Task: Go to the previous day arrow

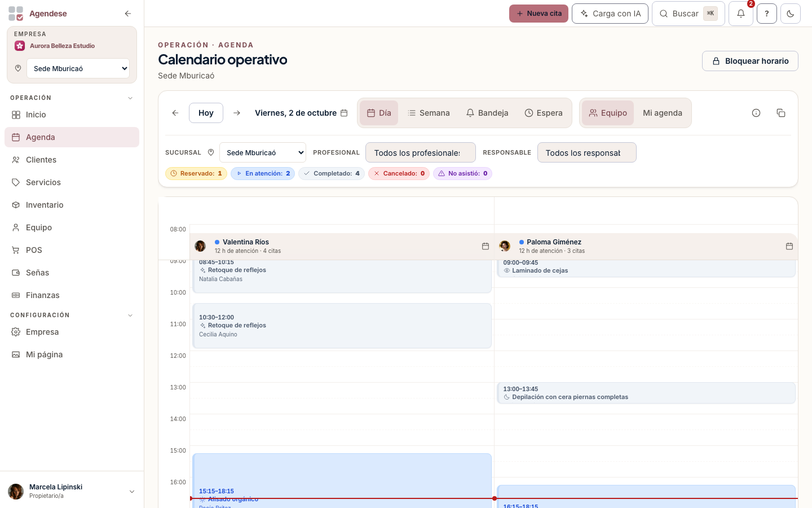Action: [x=175, y=113]
